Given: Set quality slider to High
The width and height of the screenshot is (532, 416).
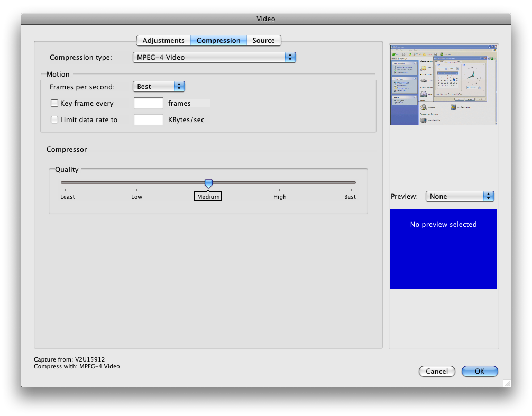Looking at the screenshot, I should pyautogui.click(x=280, y=183).
